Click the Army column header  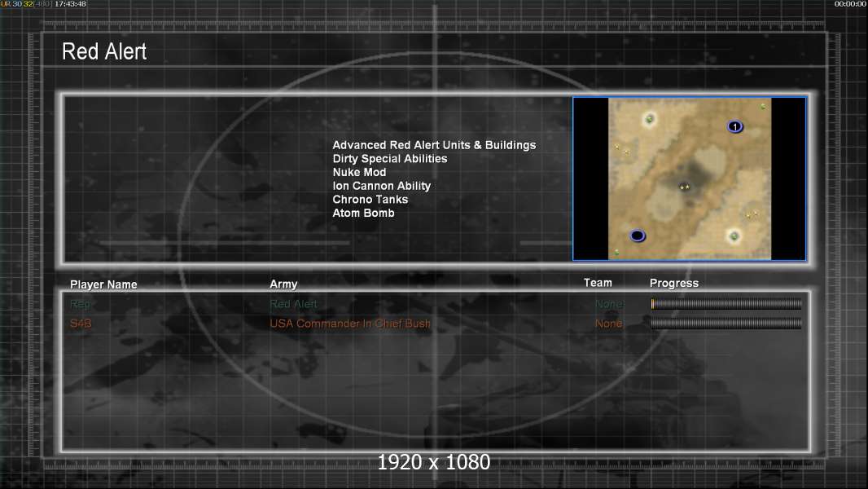283,284
